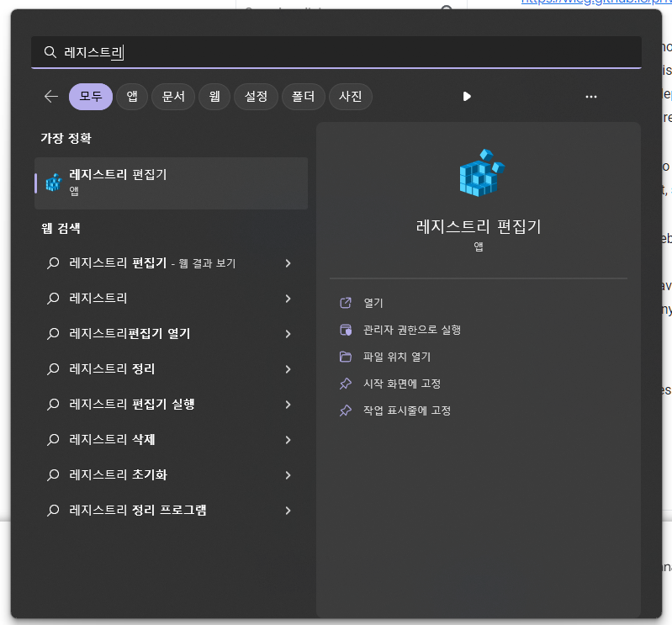672x625 pixels.
Task: Expand chevron for 레지스트리 정리 프로그램
Action: tap(288, 511)
